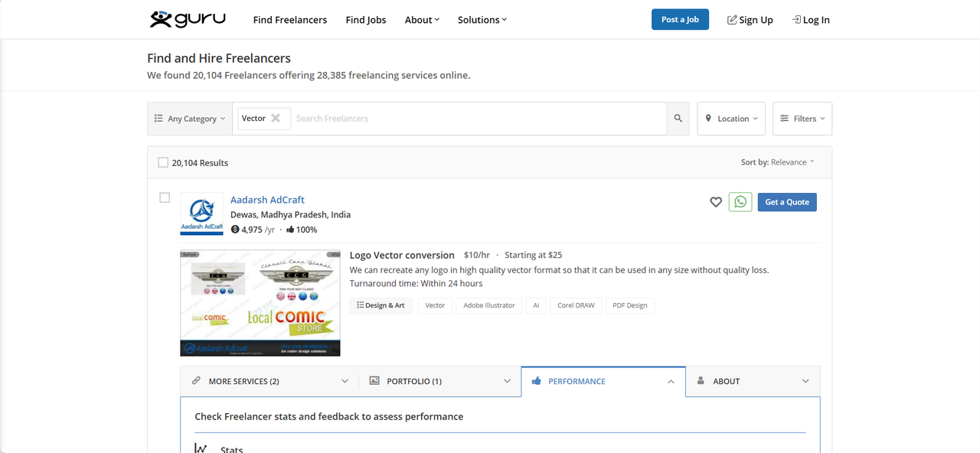Image resolution: width=980 pixels, height=453 pixels.
Task: Open Logo Vector conversion service title
Action: point(402,255)
